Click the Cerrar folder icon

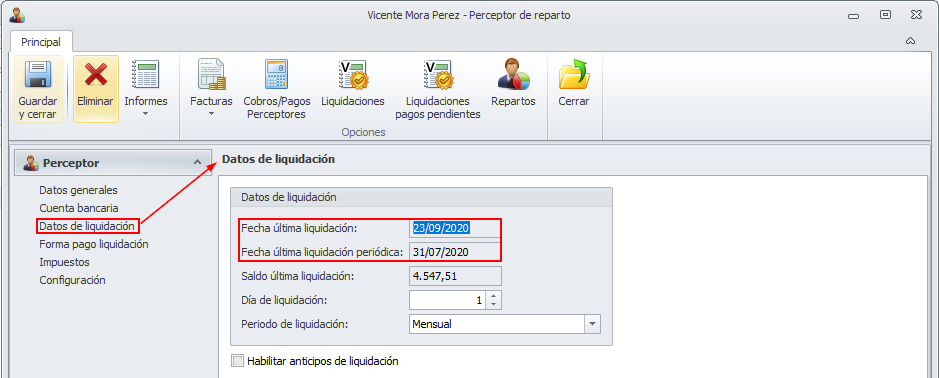574,75
